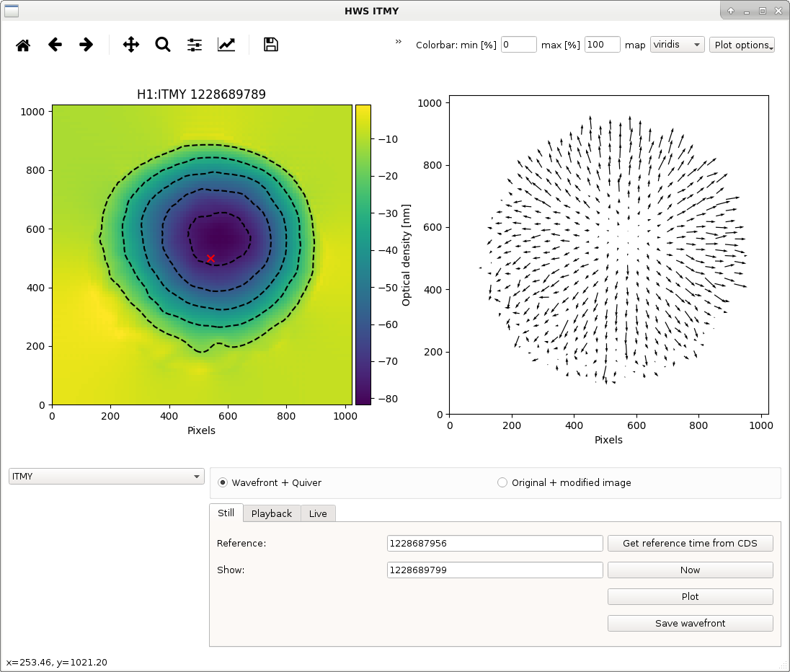Viewport: 790px width, 672px height.
Task: Activate the Zoom magnifier tool
Action: 163,45
